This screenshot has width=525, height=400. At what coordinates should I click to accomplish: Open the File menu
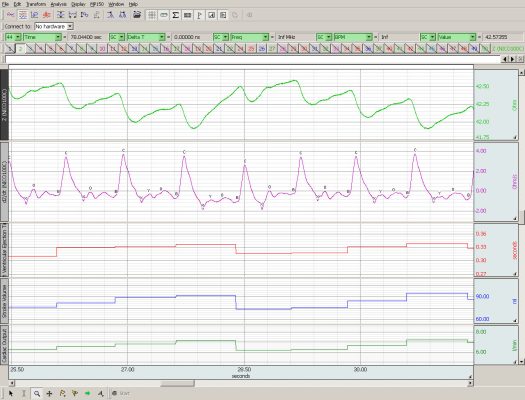[x=5, y=4]
